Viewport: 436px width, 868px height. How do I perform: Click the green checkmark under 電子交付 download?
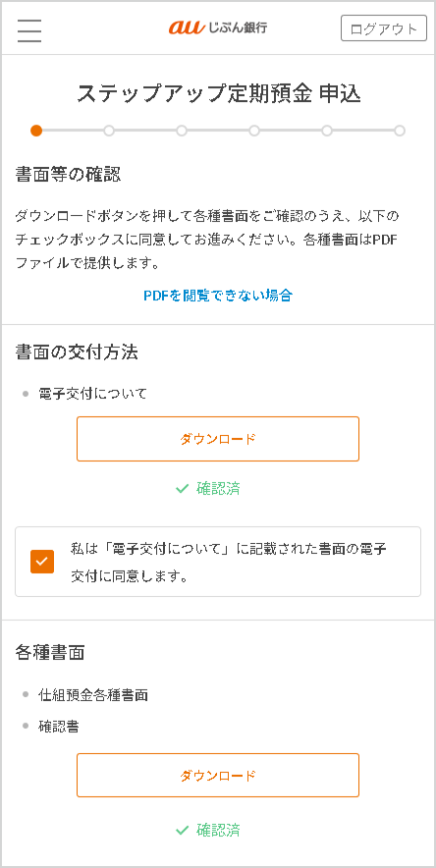tap(182, 489)
